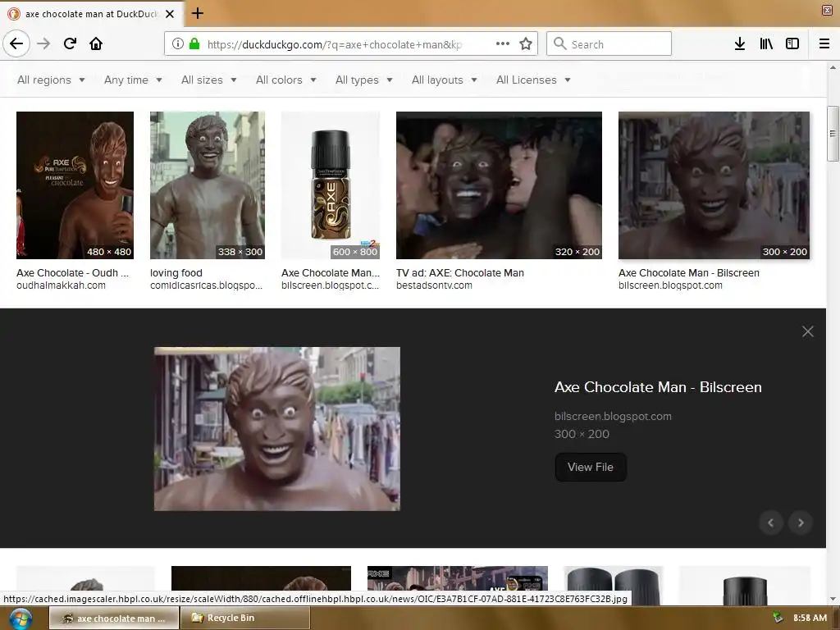Expand the All Licenses filter
Image resolution: width=840 pixels, height=630 pixels.
click(x=533, y=80)
